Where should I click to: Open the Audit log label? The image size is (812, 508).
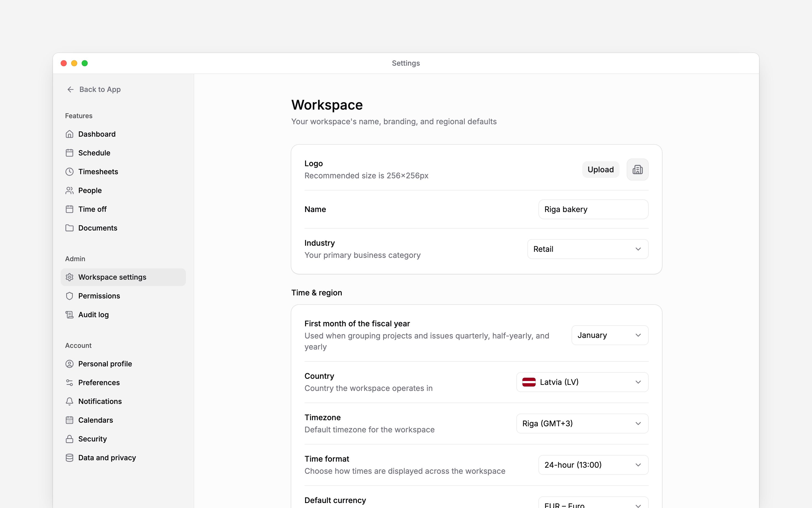point(94,315)
